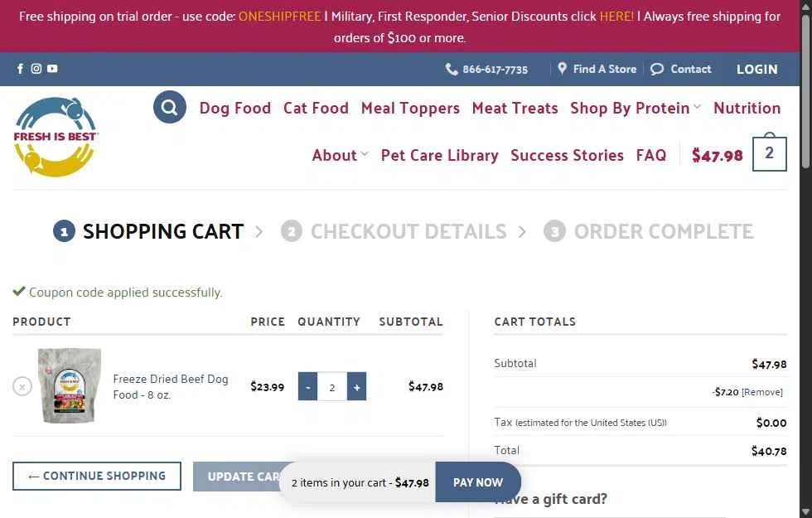
Task: Click the Freeze Dried Beef product thumbnail
Action: (x=70, y=385)
